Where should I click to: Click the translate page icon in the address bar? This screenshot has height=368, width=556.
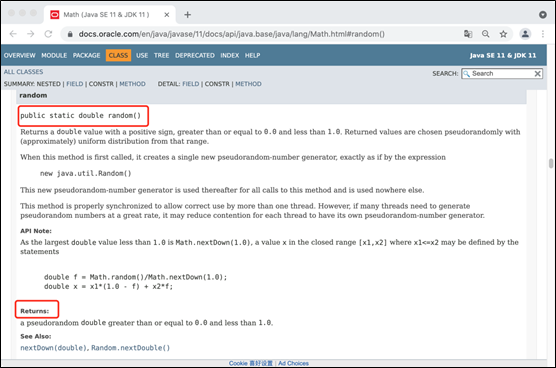468,34
